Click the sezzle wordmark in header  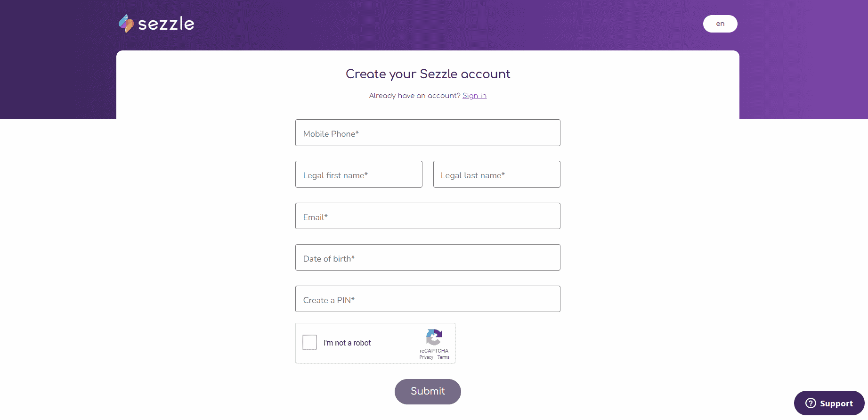tap(166, 24)
